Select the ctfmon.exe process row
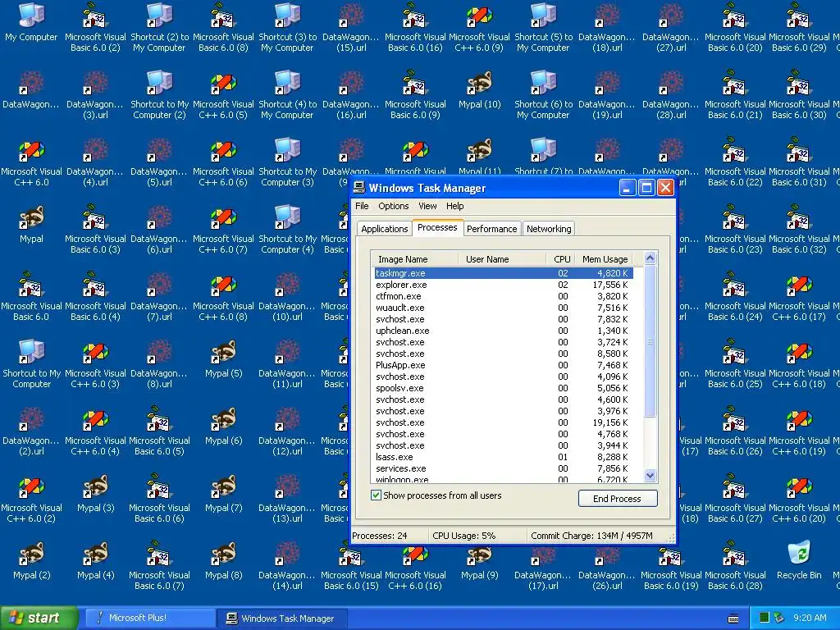This screenshot has height=630, width=840. point(504,296)
